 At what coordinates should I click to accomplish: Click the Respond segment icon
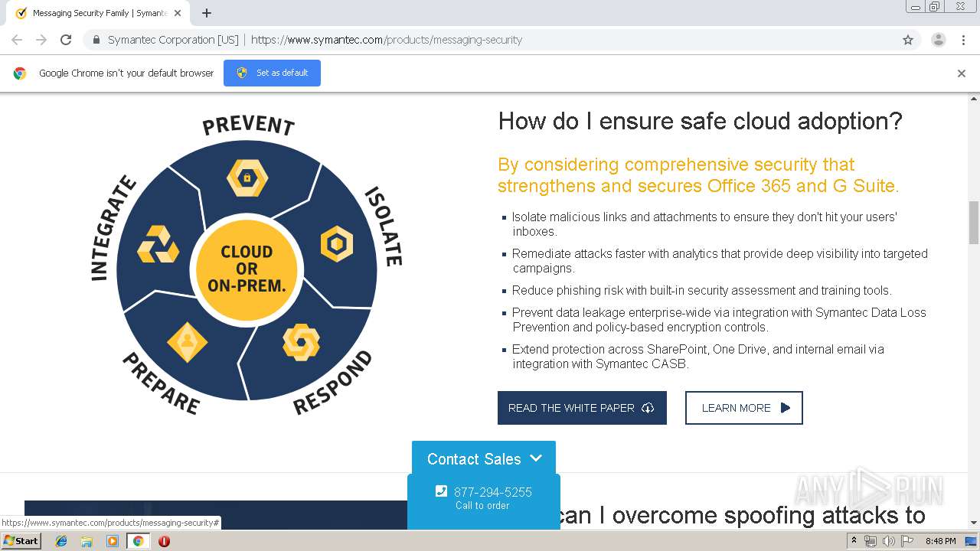tap(301, 342)
